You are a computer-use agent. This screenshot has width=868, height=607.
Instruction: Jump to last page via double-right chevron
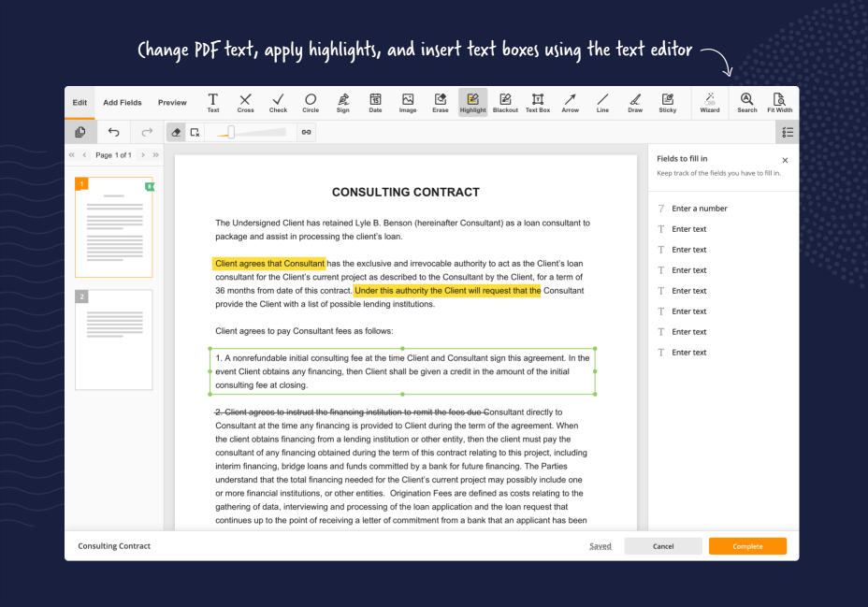[154, 155]
